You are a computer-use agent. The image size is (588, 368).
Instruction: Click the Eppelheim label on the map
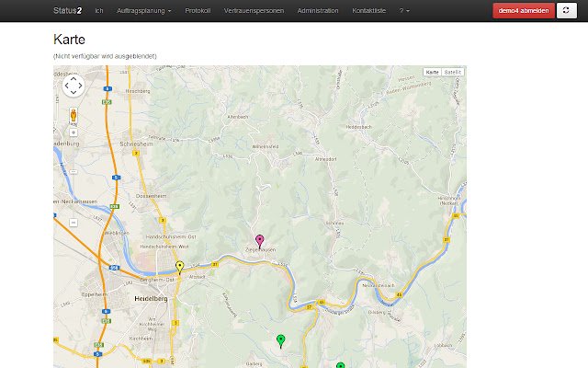click(x=94, y=294)
